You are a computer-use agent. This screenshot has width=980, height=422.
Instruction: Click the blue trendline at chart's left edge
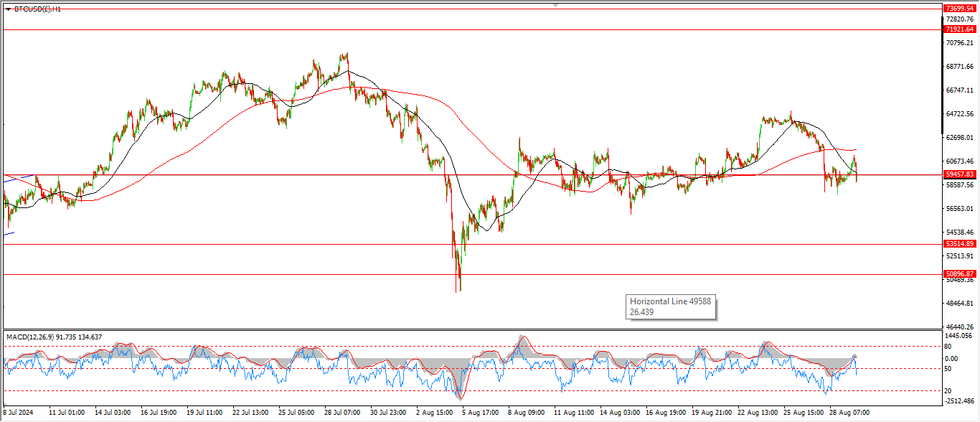point(18,177)
